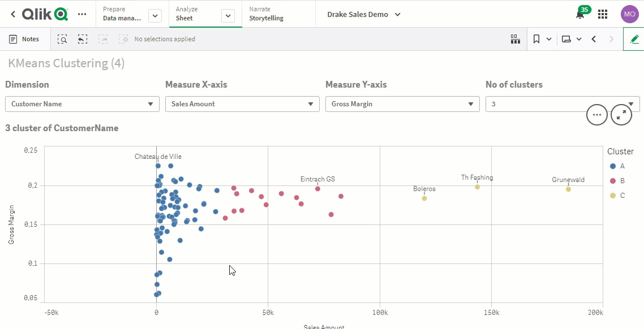The image size is (644, 329).
Task: Click the edit sheet pencil icon
Action: 634,39
